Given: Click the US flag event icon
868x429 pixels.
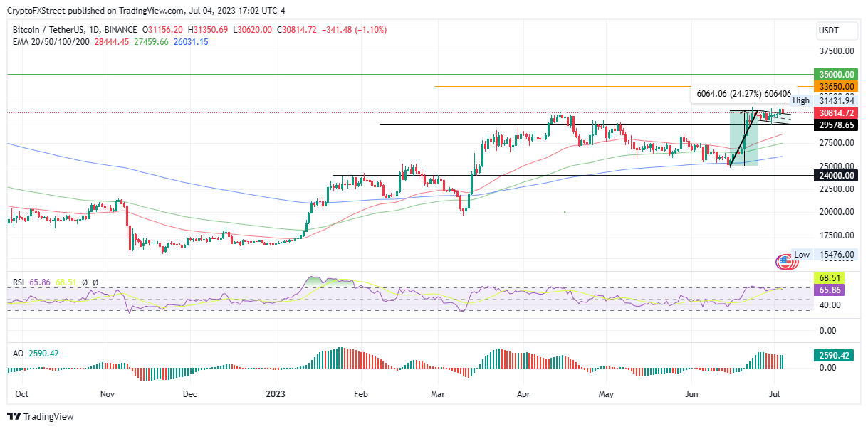Looking at the screenshot, I should (x=785, y=262).
